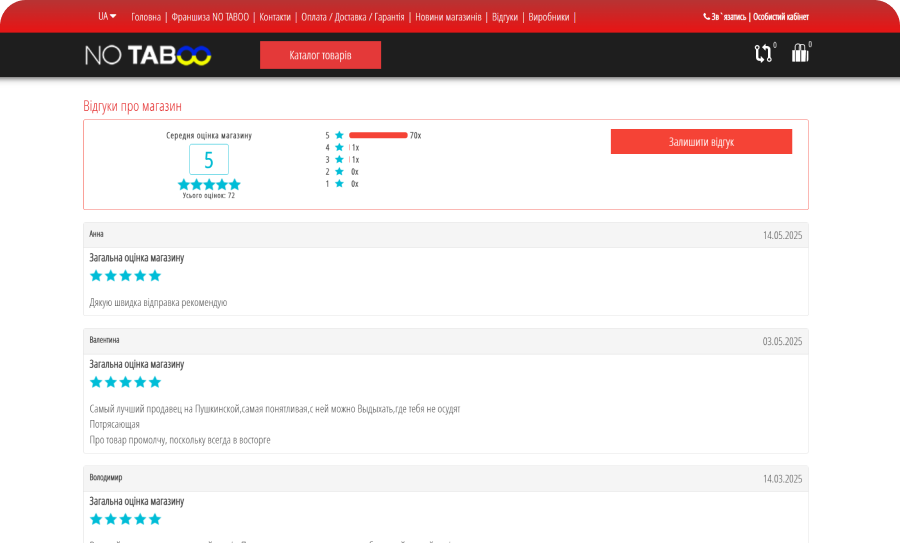Image resolution: width=900 pixels, height=543 pixels.
Task: Click the Зв'язатись link
Action: click(x=728, y=17)
